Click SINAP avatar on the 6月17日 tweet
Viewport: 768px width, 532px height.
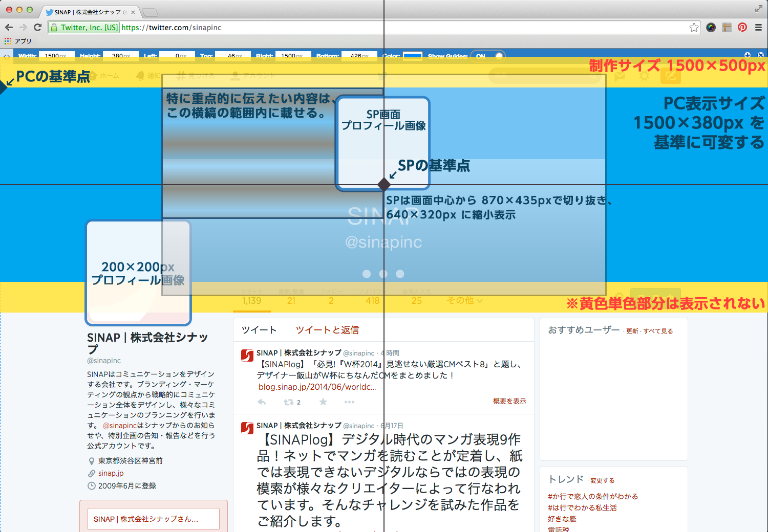pyautogui.click(x=247, y=428)
